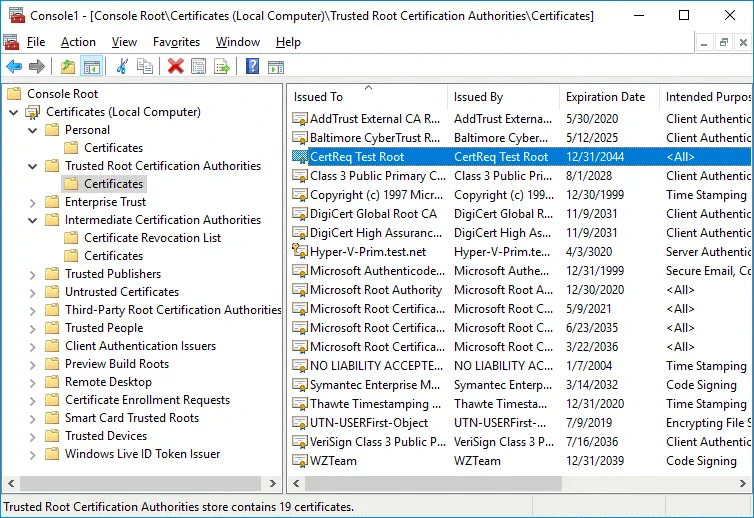Open the Action menu
Image resolution: width=754 pixels, height=518 pixels.
(78, 42)
